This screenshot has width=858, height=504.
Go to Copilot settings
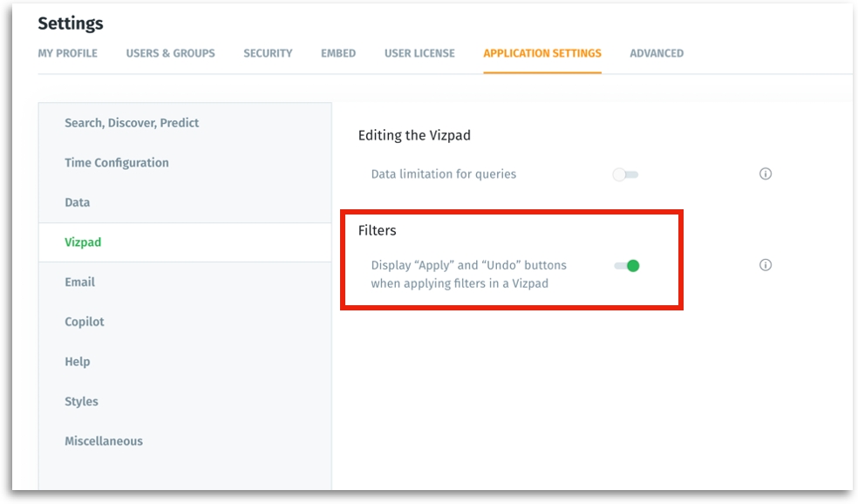(x=85, y=322)
